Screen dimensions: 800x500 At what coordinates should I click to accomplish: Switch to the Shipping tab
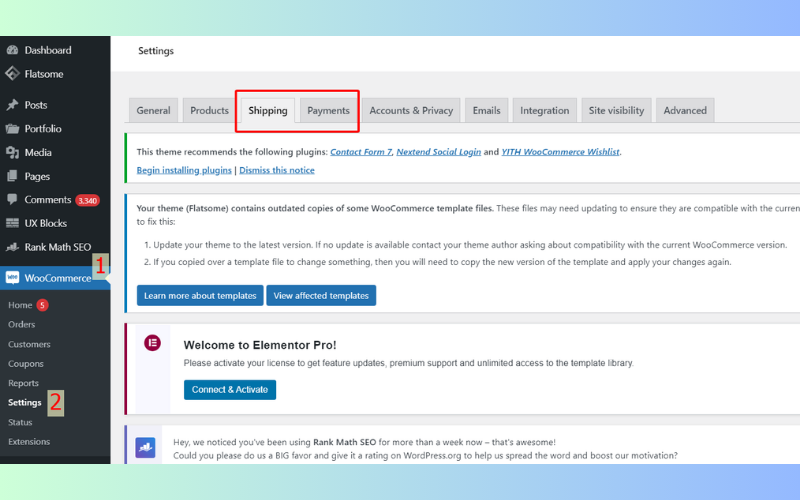268,110
